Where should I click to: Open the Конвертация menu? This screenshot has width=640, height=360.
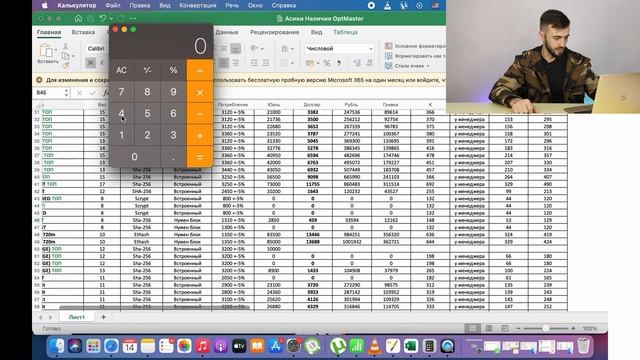pos(198,6)
